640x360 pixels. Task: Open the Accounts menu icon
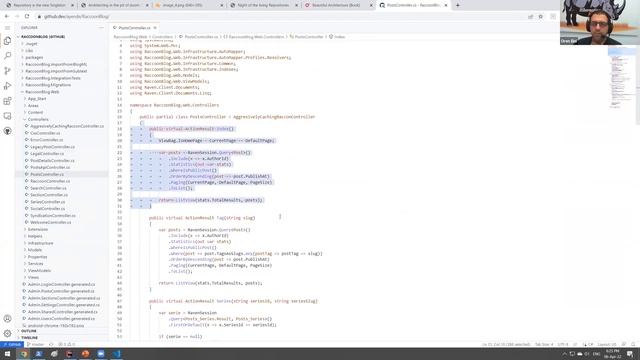tap(7, 318)
